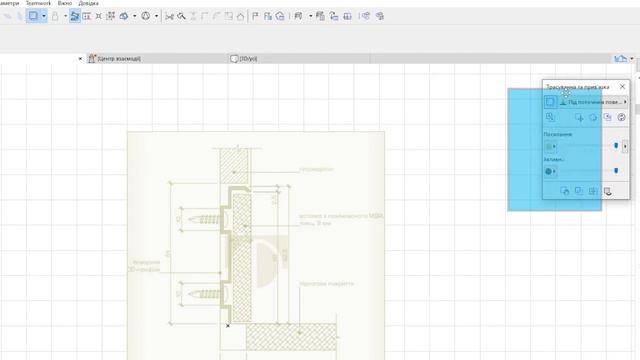The image size is (640, 360).
Task: Click move reference icon with cross arrows
Action: [x=579, y=118]
